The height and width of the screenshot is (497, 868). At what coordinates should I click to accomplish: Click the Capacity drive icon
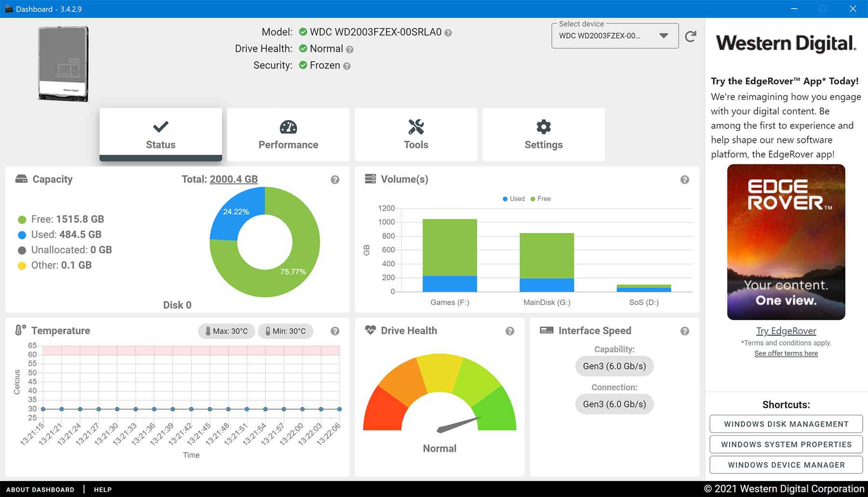click(21, 179)
